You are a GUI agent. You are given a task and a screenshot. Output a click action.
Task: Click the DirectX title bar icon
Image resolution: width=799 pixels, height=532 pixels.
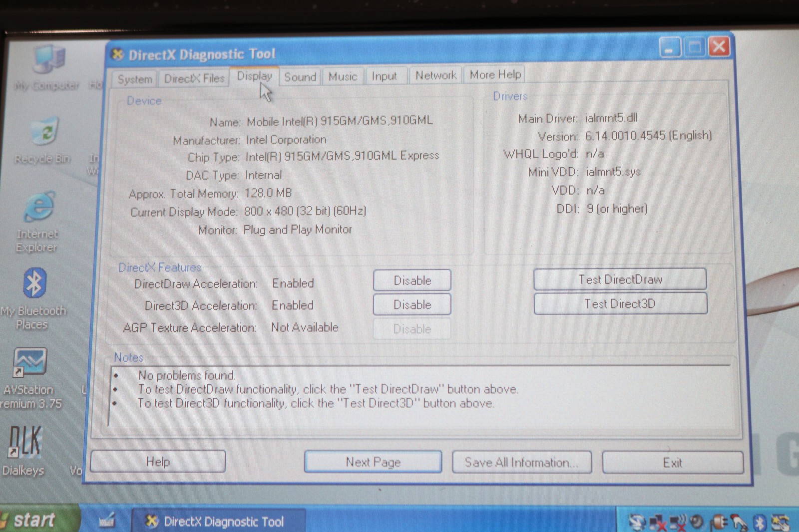(118, 54)
